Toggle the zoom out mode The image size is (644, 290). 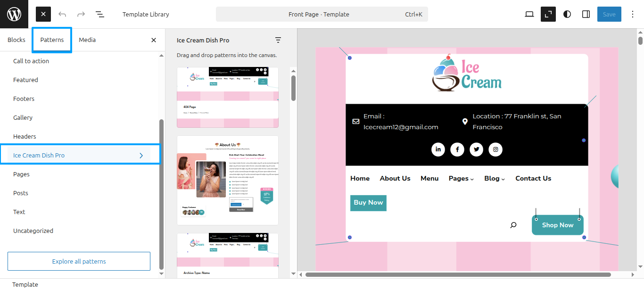pos(548,14)
